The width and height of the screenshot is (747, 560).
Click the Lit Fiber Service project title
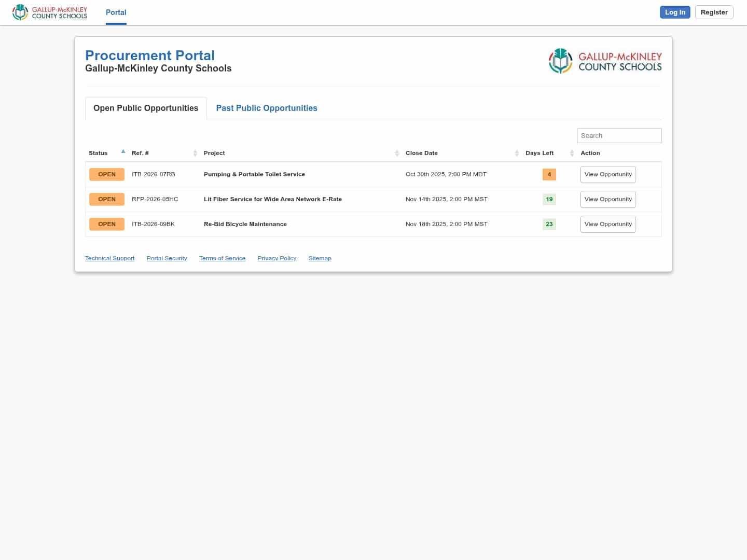click(273, 199)
